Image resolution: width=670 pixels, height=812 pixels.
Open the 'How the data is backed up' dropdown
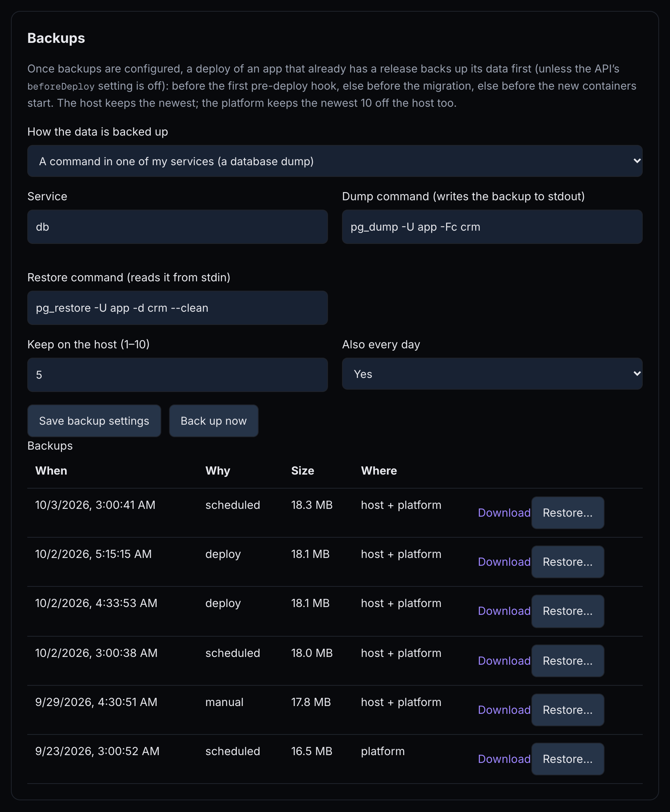[x=335, y=161]
